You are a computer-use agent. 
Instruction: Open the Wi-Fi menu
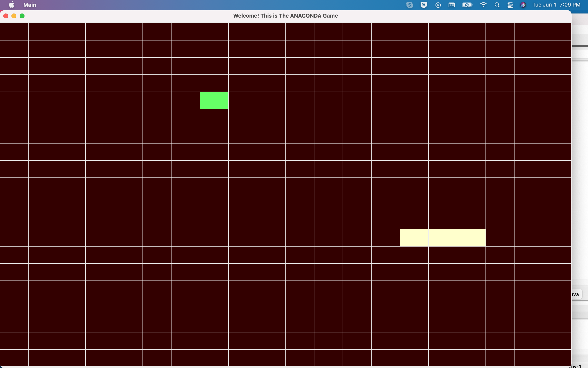(483, 5)
